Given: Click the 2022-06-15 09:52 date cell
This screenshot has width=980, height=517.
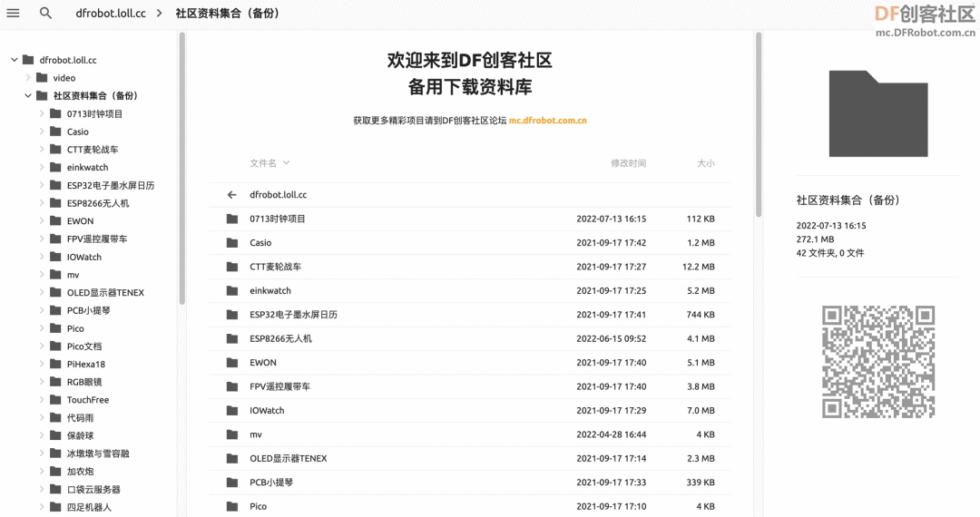Looking at the screenshot, I should click(612, 338).
